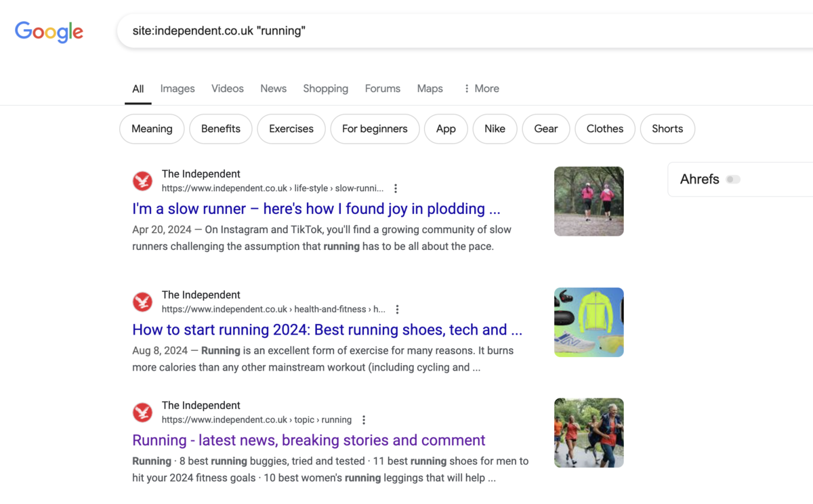Click The Independent favicon on topic running result
This screenshot has height=504, width=813.
142,413
